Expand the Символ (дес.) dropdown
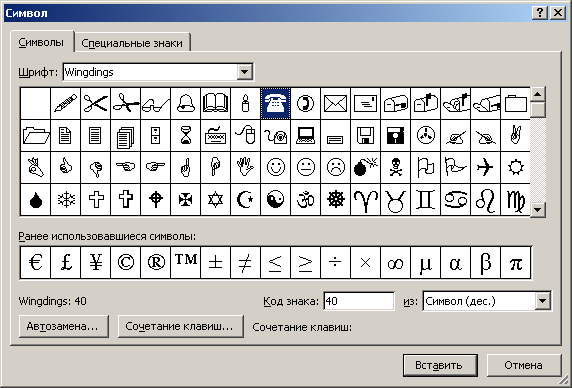This screenshot has width=572, height=388. [x=542, y=301]
